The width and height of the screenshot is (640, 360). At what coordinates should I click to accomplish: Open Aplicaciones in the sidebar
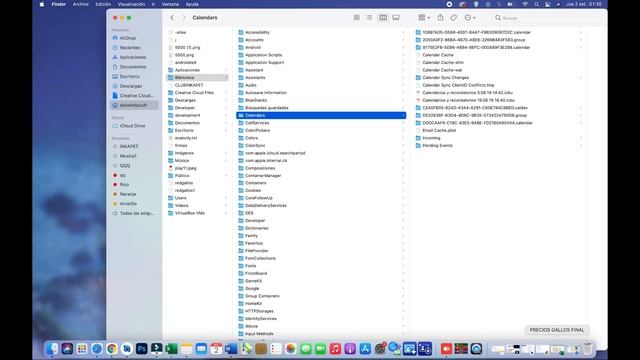pos(133,57)
